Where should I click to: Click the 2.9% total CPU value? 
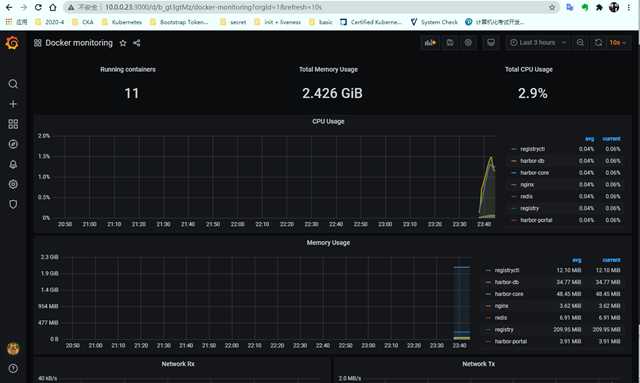click(533, 94)
